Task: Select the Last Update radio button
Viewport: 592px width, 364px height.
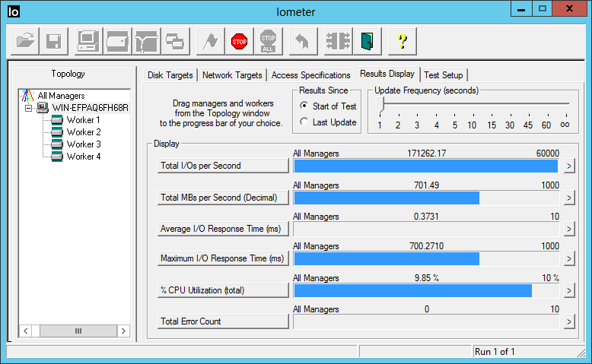Action: pos(304,122)
